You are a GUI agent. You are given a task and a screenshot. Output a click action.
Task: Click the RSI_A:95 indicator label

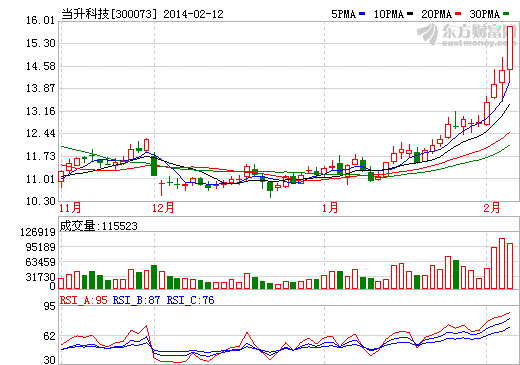[84, 300]
